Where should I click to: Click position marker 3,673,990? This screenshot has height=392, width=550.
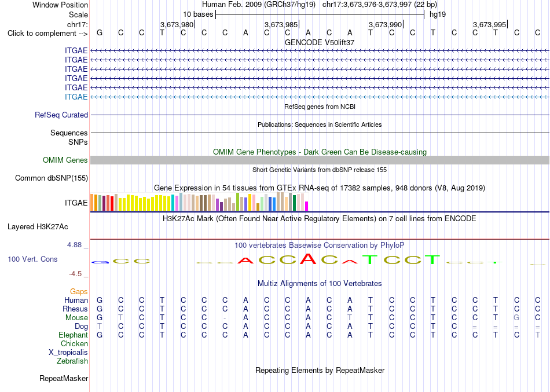[x=386, y=24]
